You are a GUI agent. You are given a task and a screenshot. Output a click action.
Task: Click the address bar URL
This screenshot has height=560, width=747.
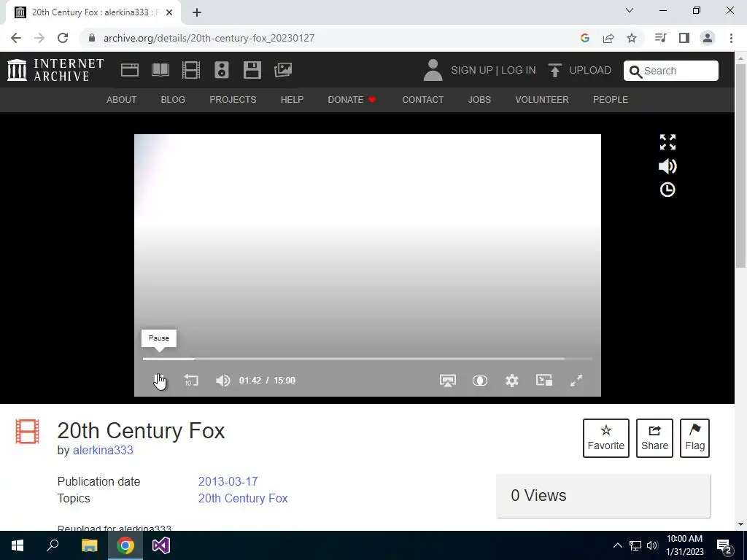[209, 38]
